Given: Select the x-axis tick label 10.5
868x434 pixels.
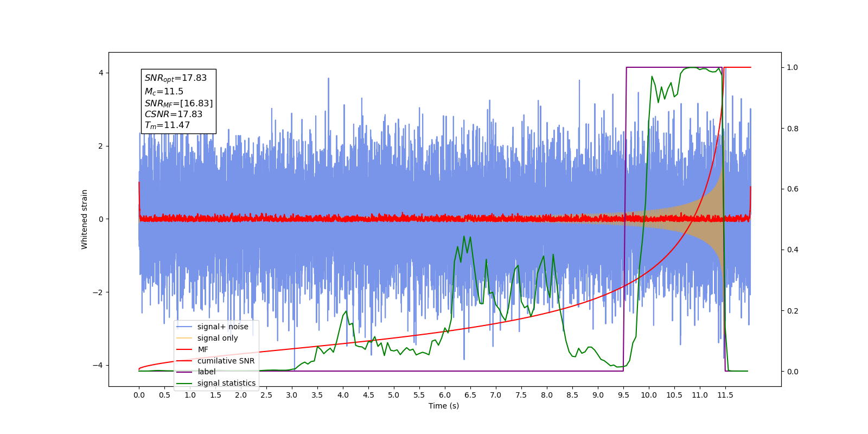Looking at the screenshot, I should [674, 395].
